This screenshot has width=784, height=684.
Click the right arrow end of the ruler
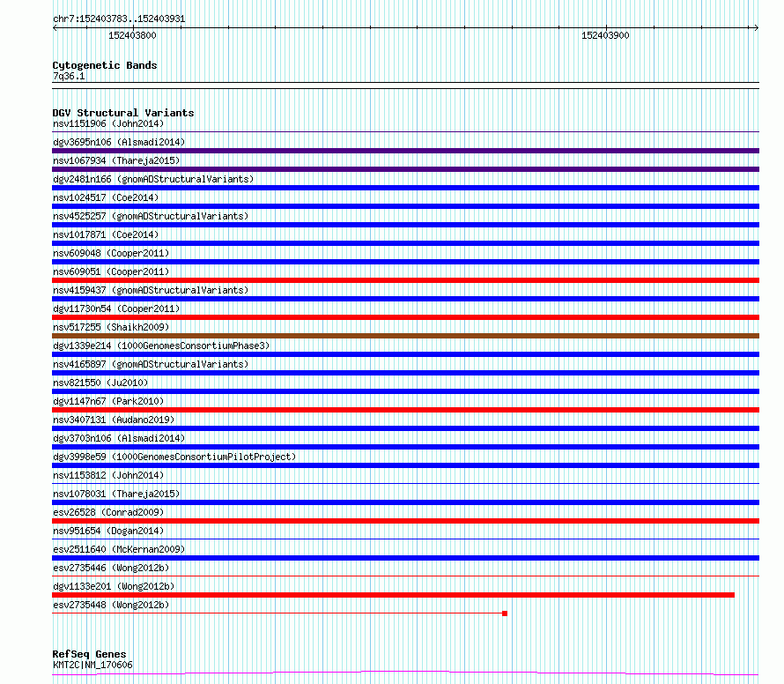pos(757,28)
